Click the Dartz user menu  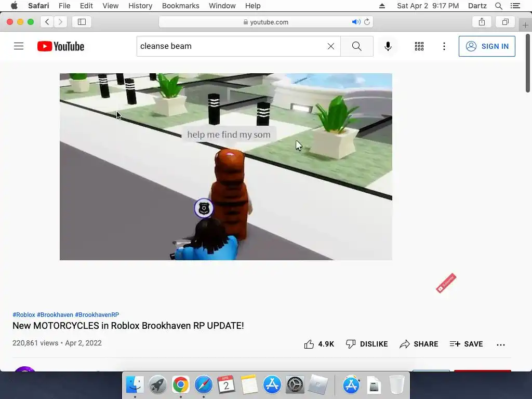coord(477,6)
